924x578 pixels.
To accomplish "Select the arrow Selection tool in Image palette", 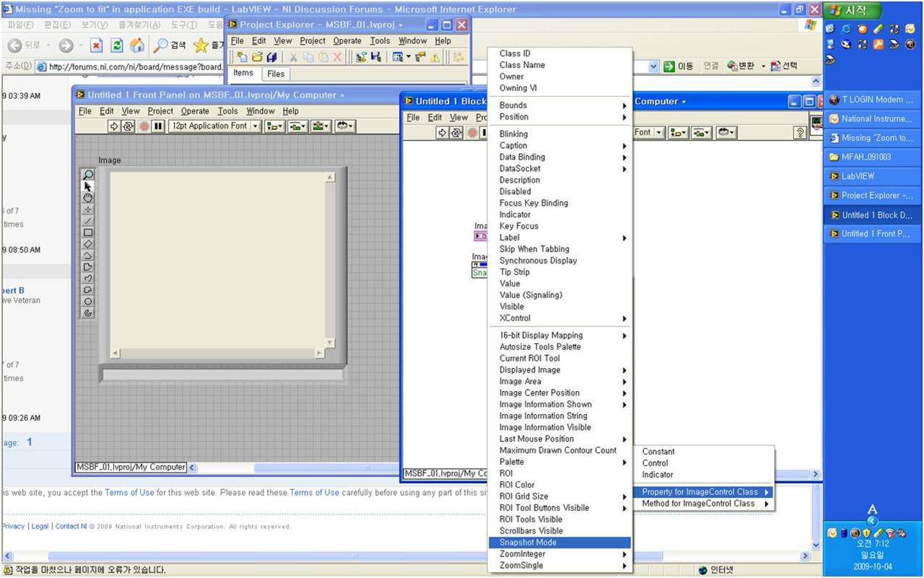I will pyautogui.click(x=88, y=186).
